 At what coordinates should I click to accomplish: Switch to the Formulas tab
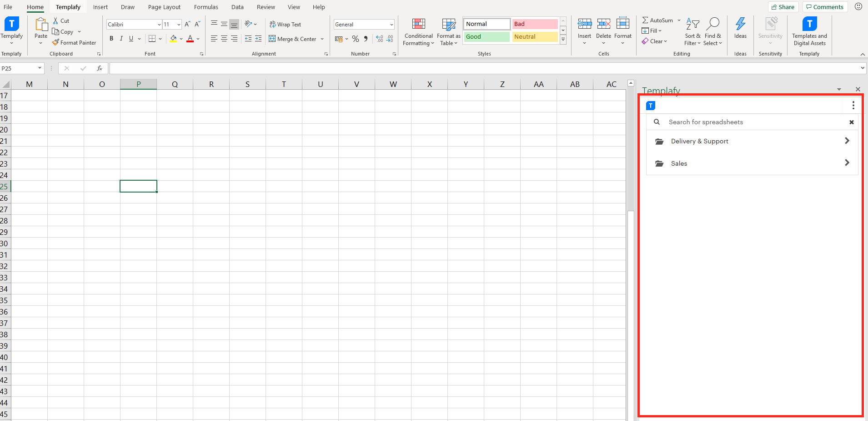click(x=206, y=7)
